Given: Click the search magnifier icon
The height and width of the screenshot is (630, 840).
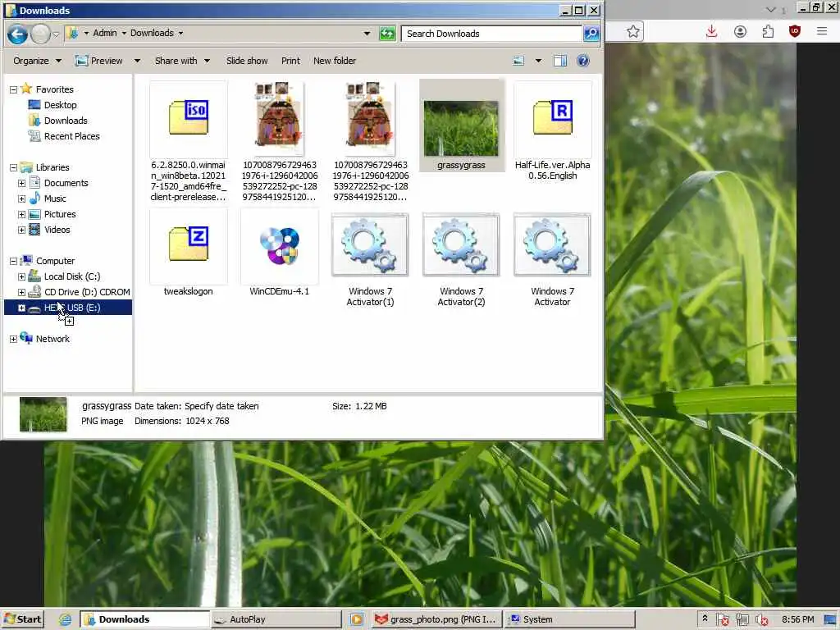Looking at the screenshot, I should click(x=591, y=34).
